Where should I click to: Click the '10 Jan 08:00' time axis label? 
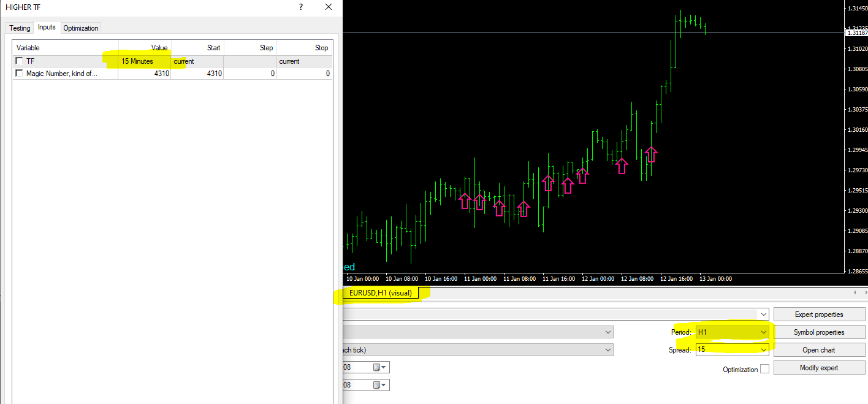coord(402,279)
